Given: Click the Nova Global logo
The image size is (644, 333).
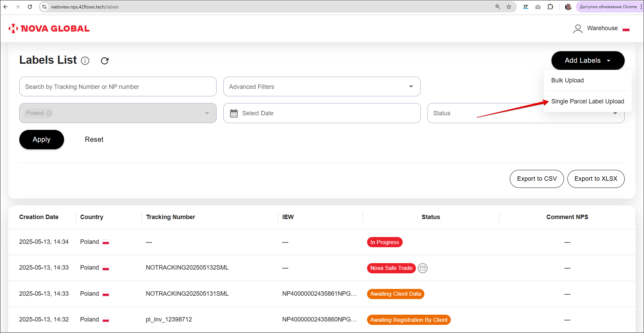Looking at the screenshot, I should tap(49, 28).
